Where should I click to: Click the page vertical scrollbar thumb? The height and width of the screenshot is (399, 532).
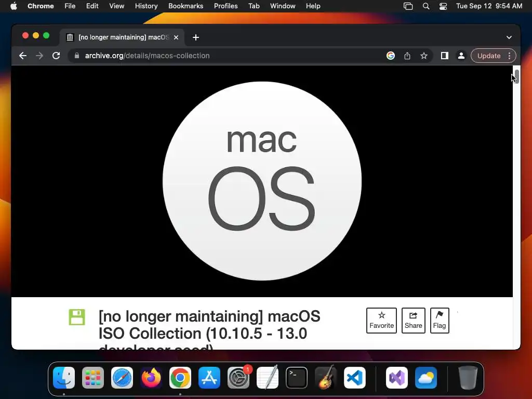tap(516, 76)
